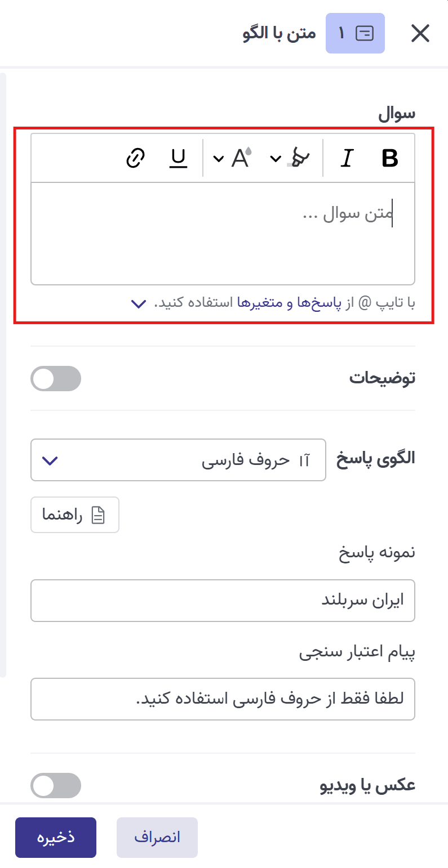Apply italic formatting in the question toolbar
The height and width of the screenshot is (868, 448).
pyautogui.click(x=347, y=158)
